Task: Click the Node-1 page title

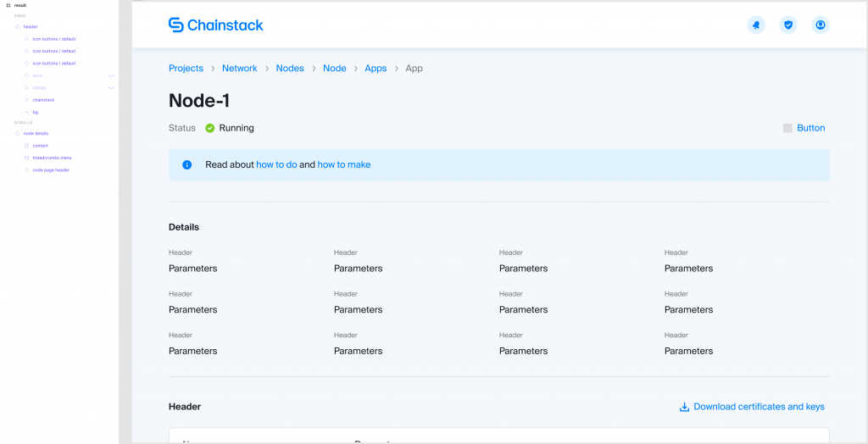Action: tap(199, 101)
